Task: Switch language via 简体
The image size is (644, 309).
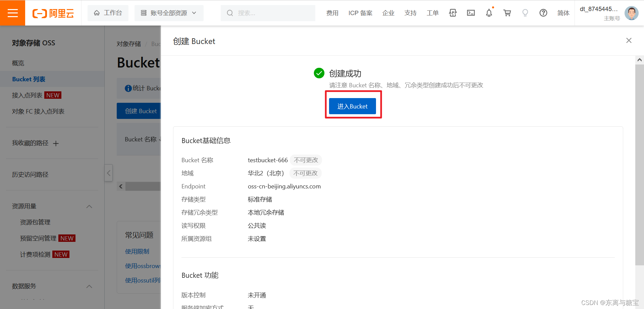Action: pos(563,13)
